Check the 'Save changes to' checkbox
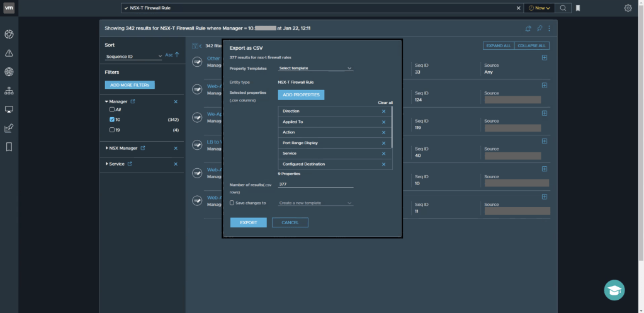 coord(232,203)
